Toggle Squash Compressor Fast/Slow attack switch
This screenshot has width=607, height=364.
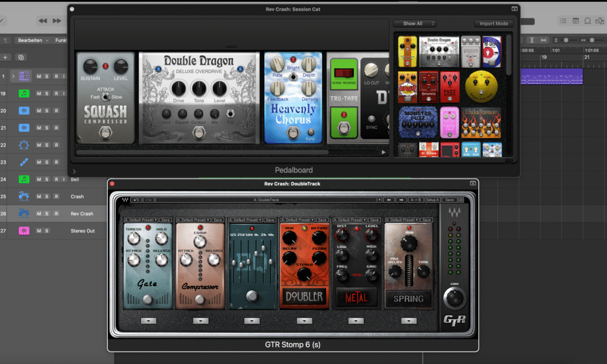tap(106, 97)
